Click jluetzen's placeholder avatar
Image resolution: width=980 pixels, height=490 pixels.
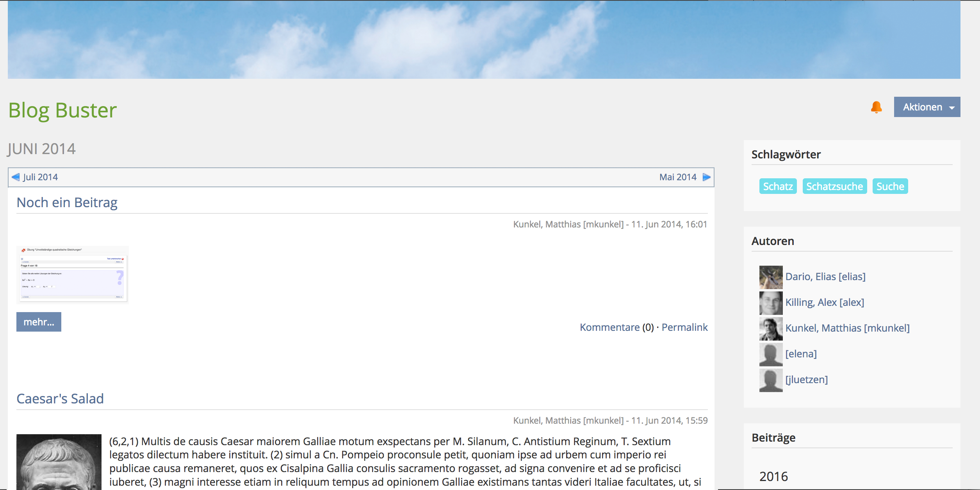[770, 380]
